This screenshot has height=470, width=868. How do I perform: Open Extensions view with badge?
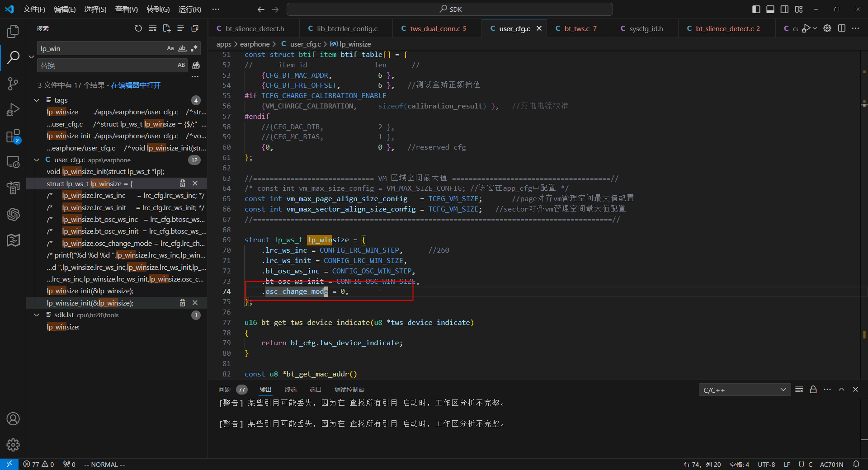[13, 136]
